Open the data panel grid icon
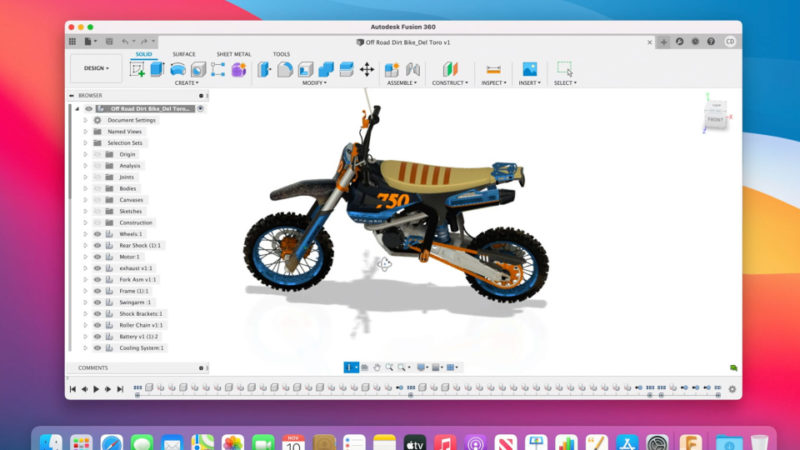 tap(73, 41)
